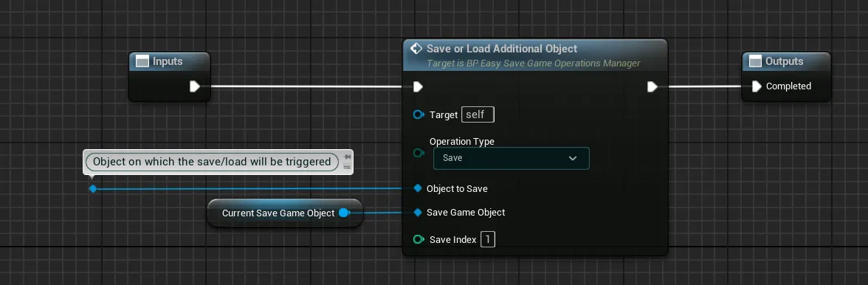This screenshot has width=868, height=285.
Task: Click the Completed pin label
Action: [789, 86]
